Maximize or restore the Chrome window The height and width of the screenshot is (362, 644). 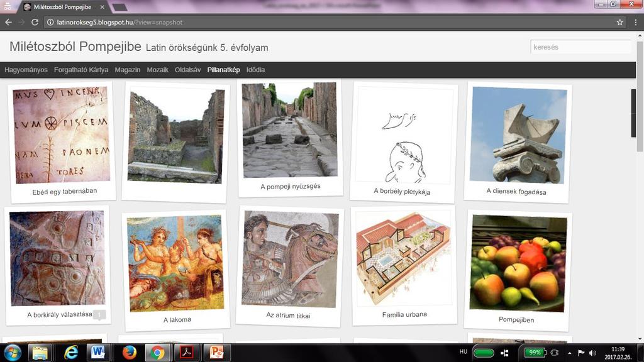coord(613,4)
